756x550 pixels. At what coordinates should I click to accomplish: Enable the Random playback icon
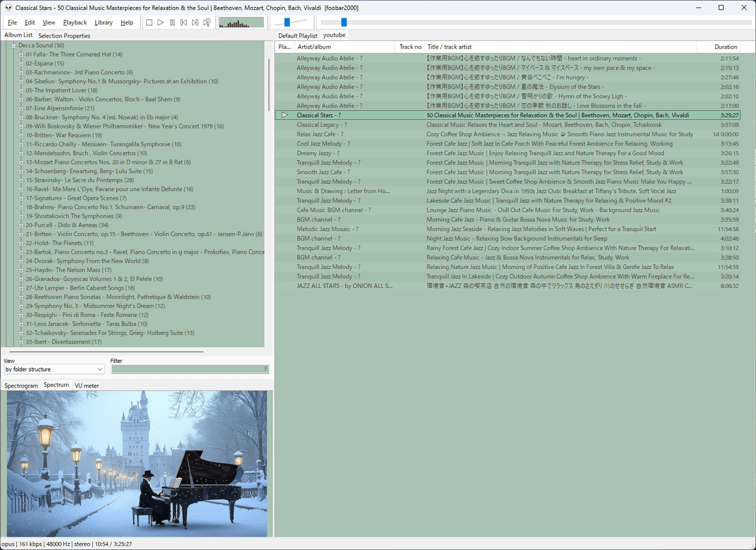click(206, 22)
